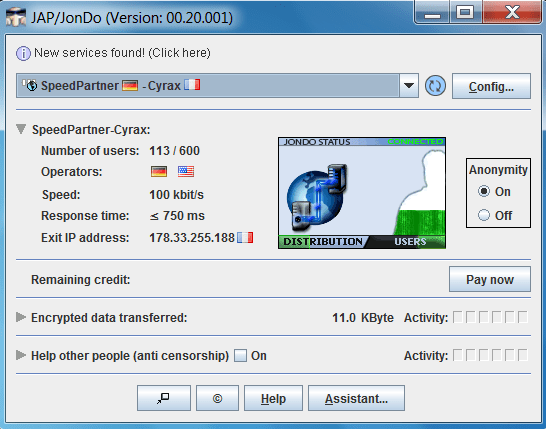
Task: Select the Anonymity On radio button
Action: click(x=484, y=192)
